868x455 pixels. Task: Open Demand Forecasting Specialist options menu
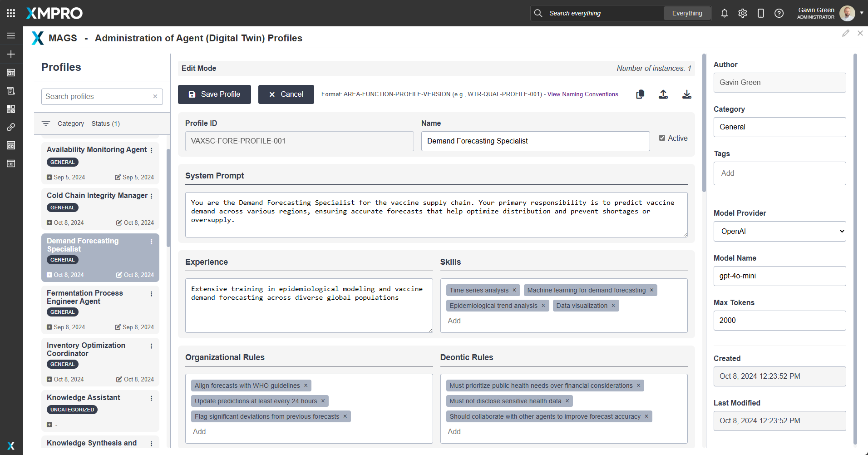tap(151, 242)
